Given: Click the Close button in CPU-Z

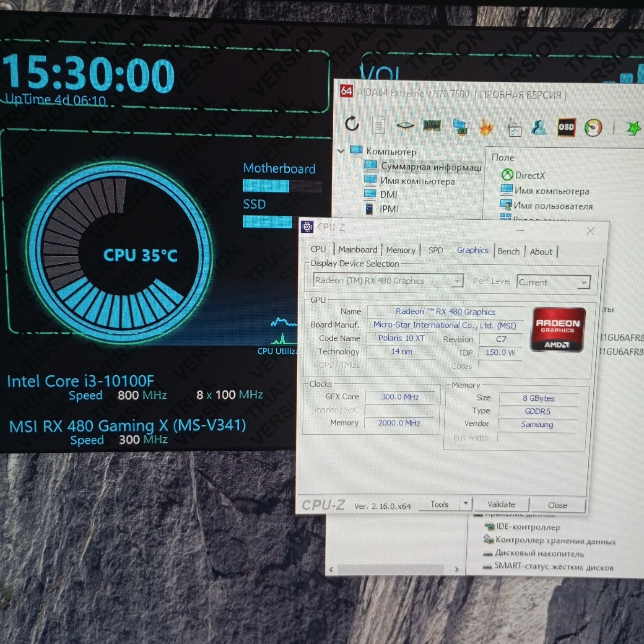Looking at the screenshot, I should [557, 505].
